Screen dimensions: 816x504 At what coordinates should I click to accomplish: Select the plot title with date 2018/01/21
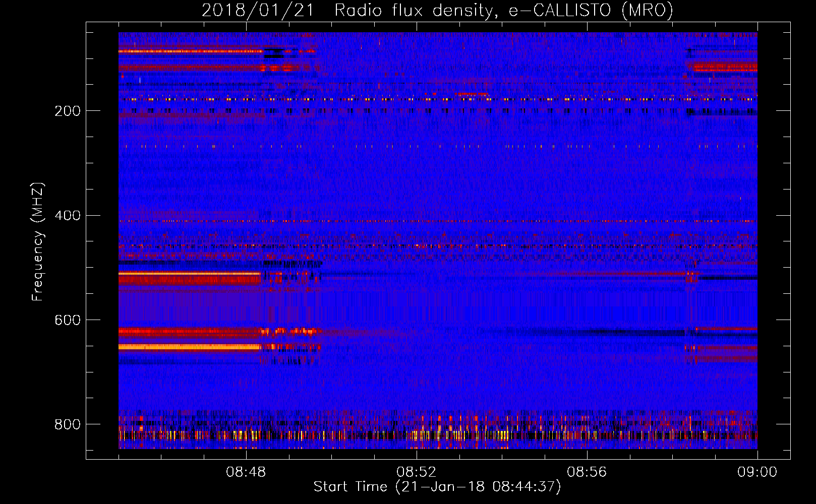(437, 10)
